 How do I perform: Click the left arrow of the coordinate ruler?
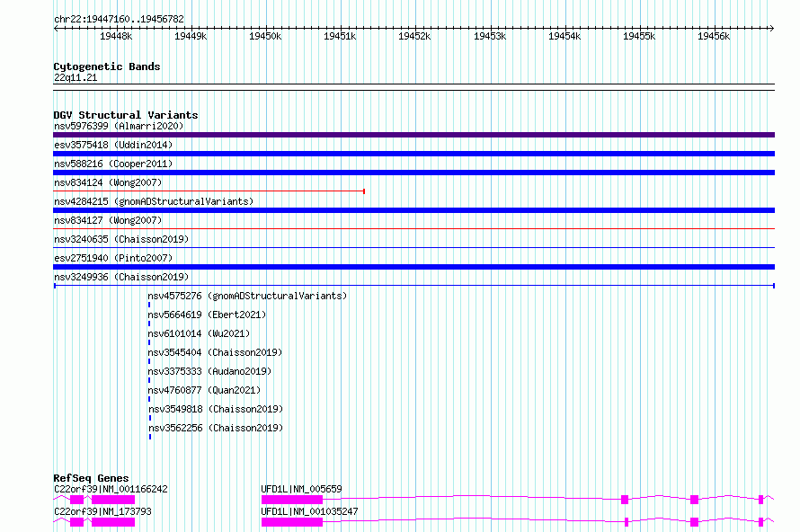[56, 28]
